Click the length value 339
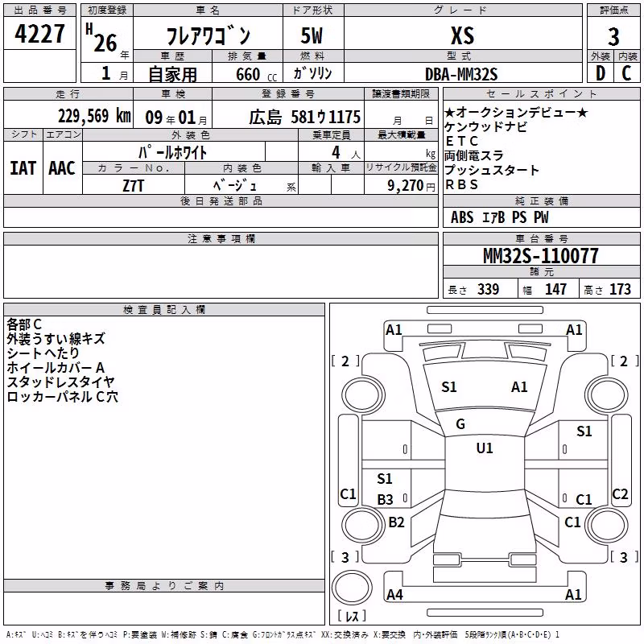This screenshot has height=644, width=644. [x=489, y=290]
